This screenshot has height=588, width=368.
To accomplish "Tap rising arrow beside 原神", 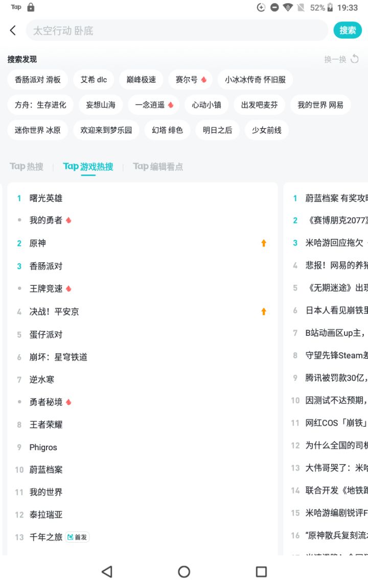I will point(264,243).
